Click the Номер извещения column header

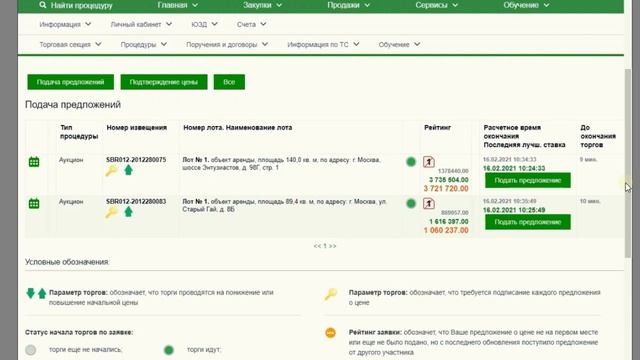[x=136, y=128]
